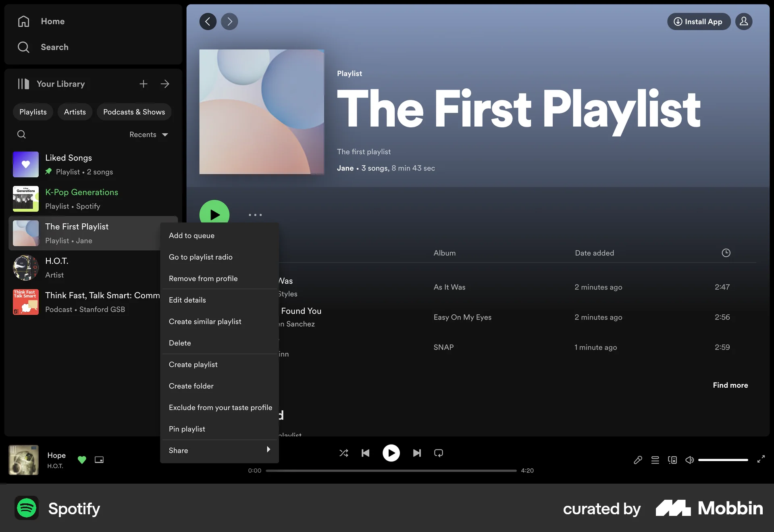The width and height of the screenshot is (774, 532).
Task: Open the Recents sort dropdown
Action: (148, 134)
